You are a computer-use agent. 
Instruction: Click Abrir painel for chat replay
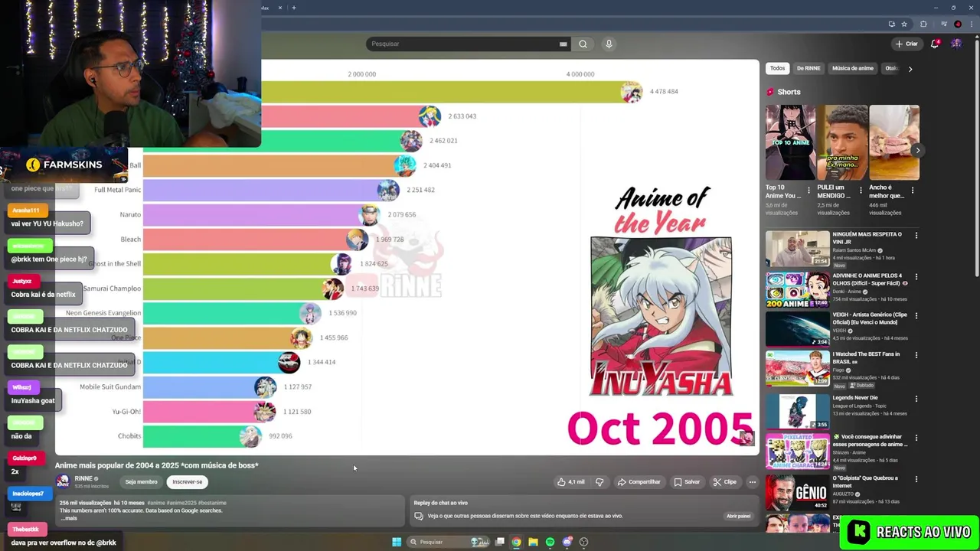(x=738, y=516)
